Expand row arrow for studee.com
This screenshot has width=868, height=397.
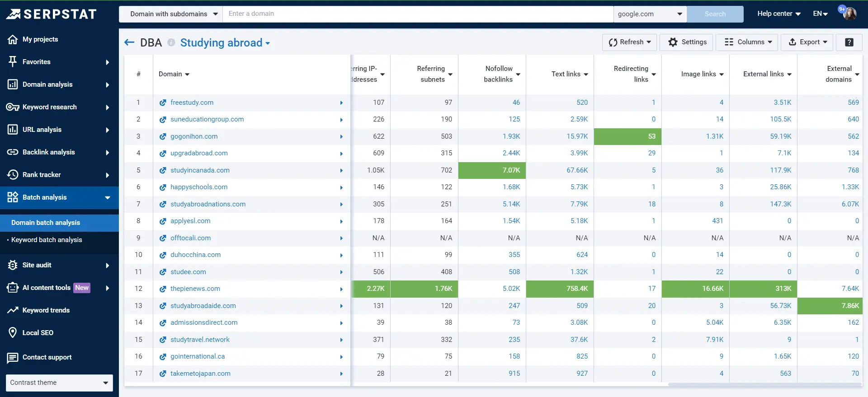[x=341, y=272]
